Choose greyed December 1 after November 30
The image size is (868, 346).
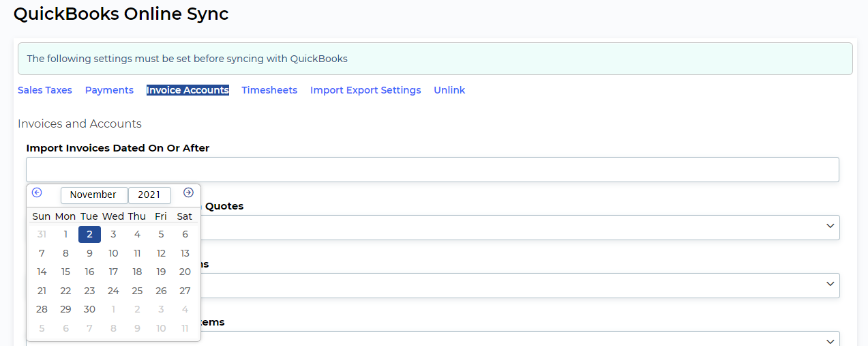113,309
